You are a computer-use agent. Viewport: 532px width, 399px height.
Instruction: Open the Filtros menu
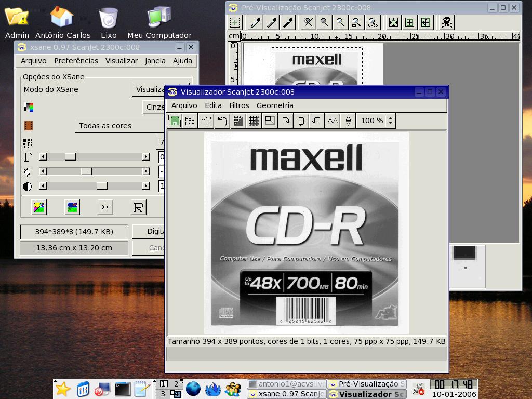[239, 105]
